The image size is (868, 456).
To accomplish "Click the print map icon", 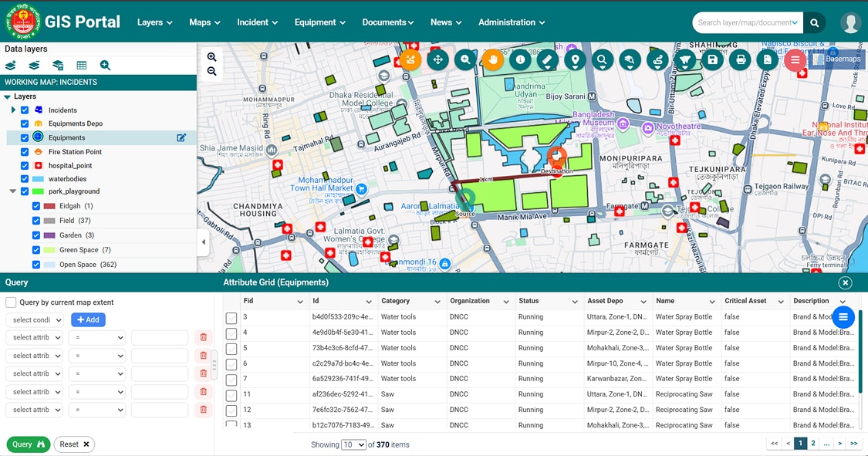I will [740, 59].
